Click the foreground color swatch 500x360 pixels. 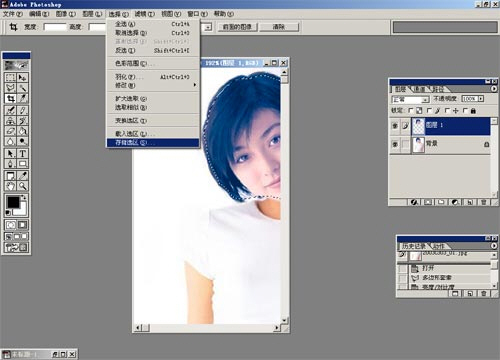coord(13,202)
